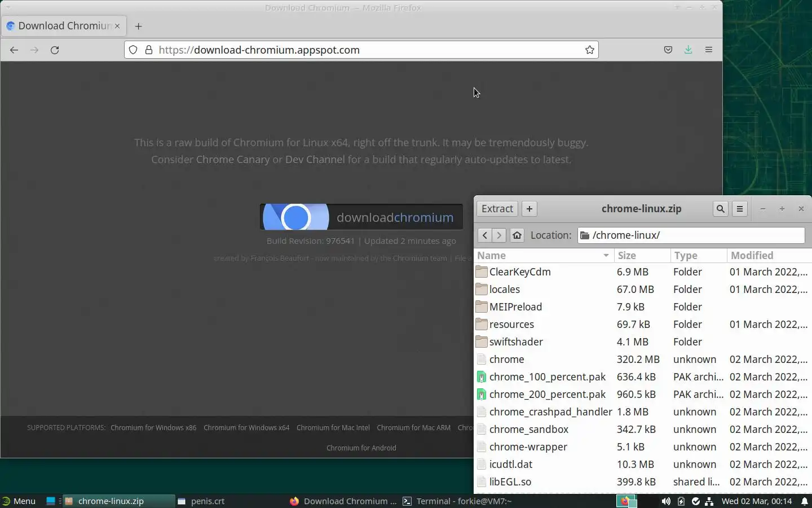The width and height of the screenshot is (812, 508).
Task: Open the notifications bell icon
Action: [x=805, y=501]
